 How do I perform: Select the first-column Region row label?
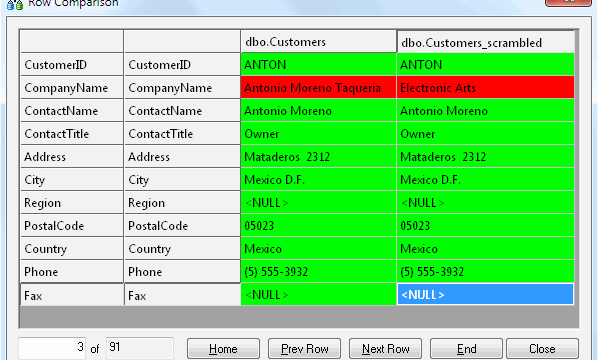coord(72,202)
